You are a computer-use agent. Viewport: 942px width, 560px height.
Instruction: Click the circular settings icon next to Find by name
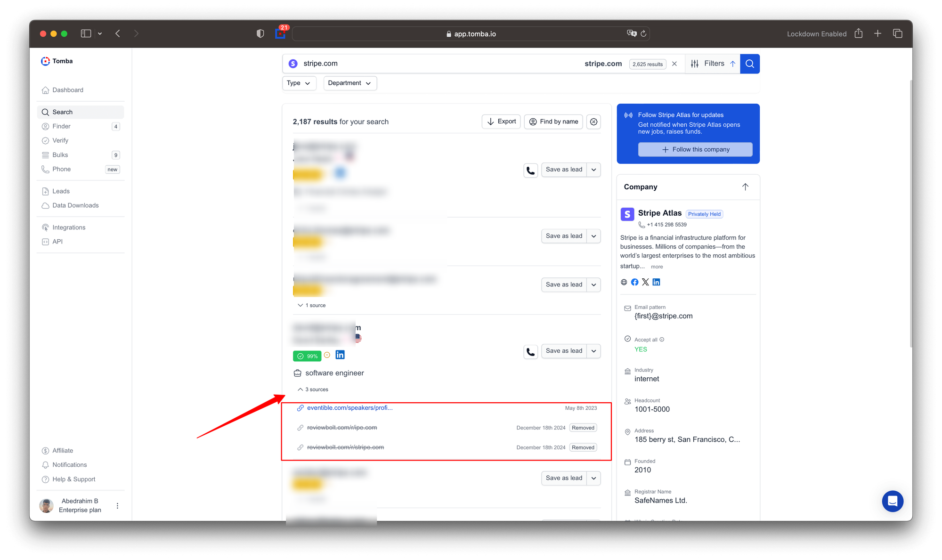coord(593,122)
